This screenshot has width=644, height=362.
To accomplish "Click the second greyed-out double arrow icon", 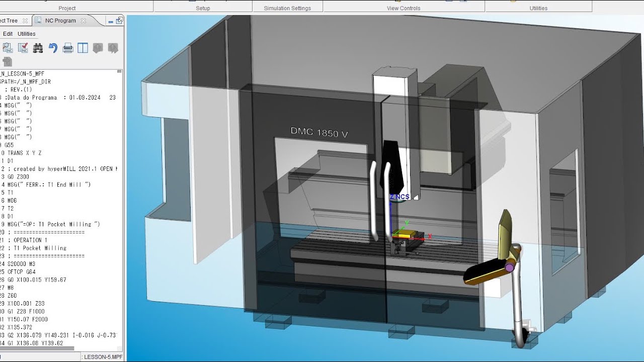I will pyautogui.click(x=113, y=48).
